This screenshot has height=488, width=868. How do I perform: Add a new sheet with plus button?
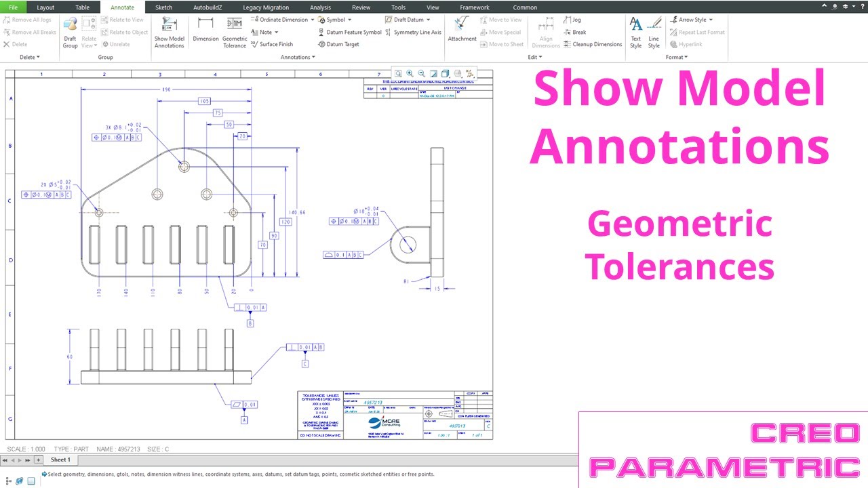(39, 460)
